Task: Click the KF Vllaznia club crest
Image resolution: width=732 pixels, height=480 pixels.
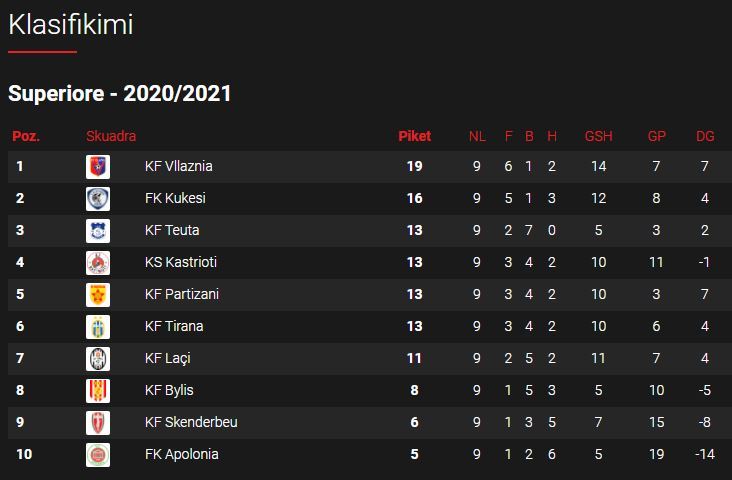Action: pos(98,167)
